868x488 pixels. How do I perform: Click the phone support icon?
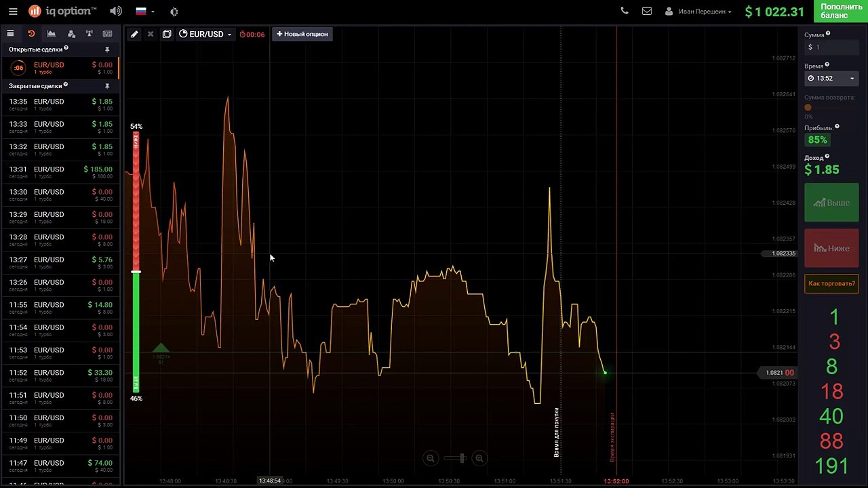pos(625,11)
